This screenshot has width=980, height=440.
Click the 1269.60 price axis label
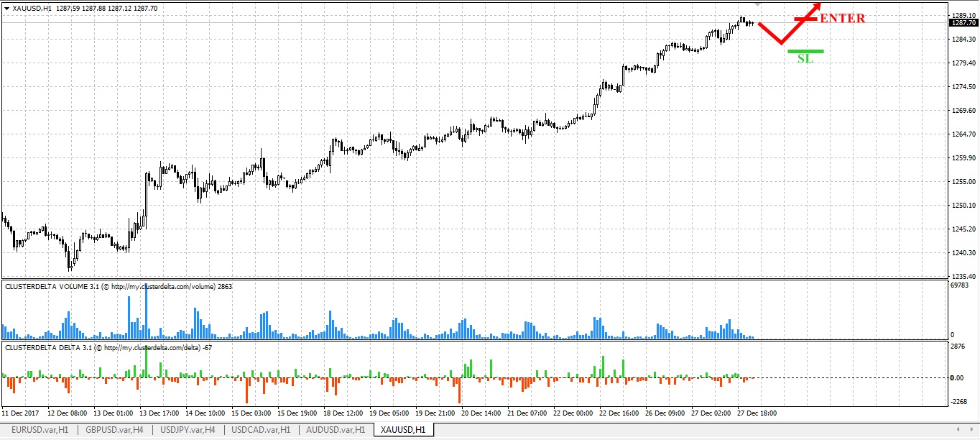point(963,111)
